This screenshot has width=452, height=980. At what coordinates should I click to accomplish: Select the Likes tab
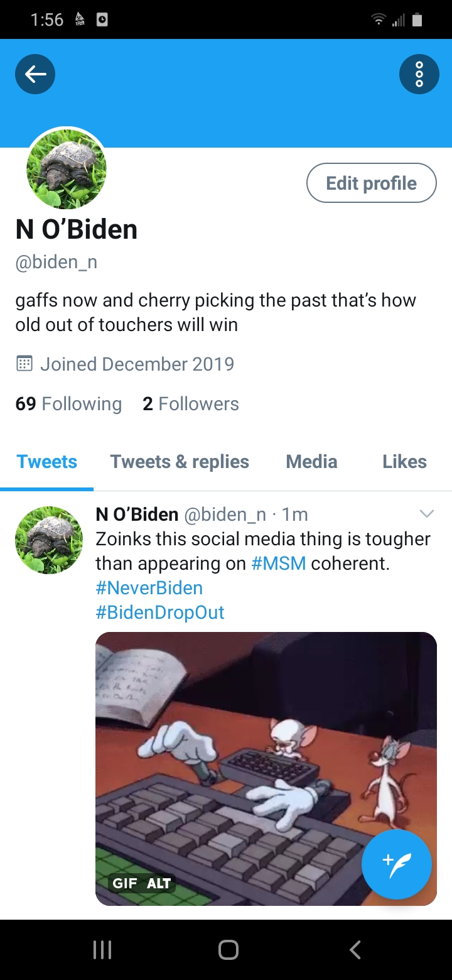point(404,462)
